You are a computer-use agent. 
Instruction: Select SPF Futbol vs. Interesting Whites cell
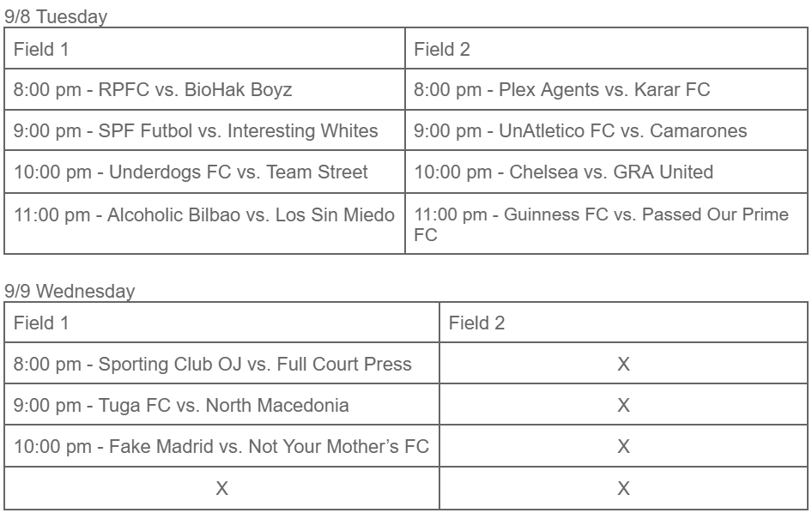(x=204, y=130)
